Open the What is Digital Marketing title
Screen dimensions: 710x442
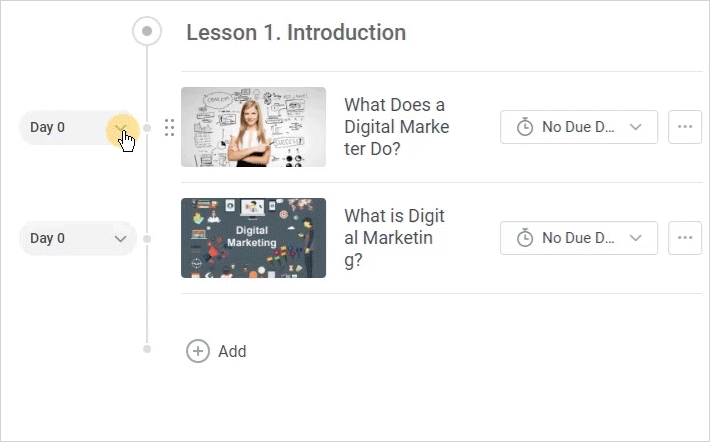pyautogui.click(x=394, y=238)
